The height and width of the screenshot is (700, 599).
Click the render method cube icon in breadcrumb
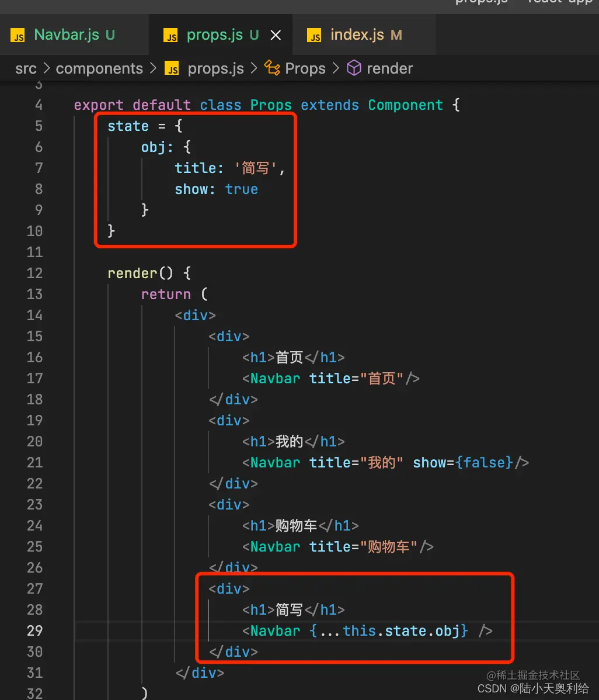[x=354, y=68]
